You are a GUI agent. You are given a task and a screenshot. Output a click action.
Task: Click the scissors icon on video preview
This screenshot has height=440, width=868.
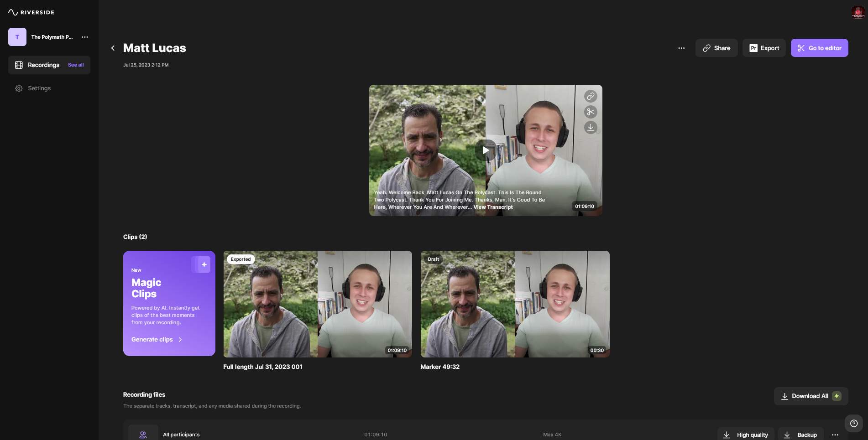coord(591,112)
